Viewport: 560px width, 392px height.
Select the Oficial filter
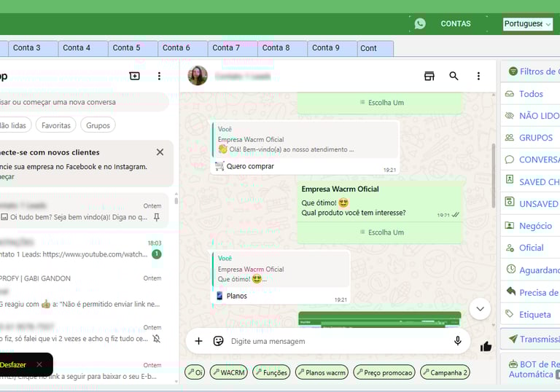tap(531, 248)
